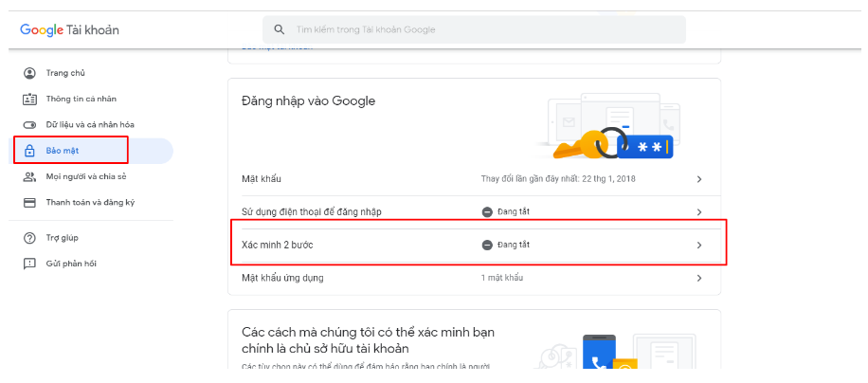Click the Thông tin cá nhân ID card icon

tap(29, 100)
